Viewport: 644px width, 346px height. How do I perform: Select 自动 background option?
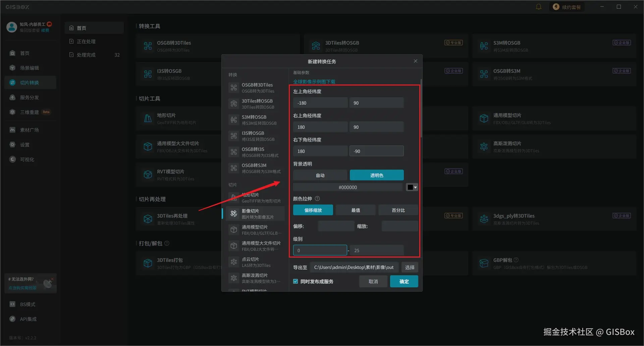click(x=320, y=175)
